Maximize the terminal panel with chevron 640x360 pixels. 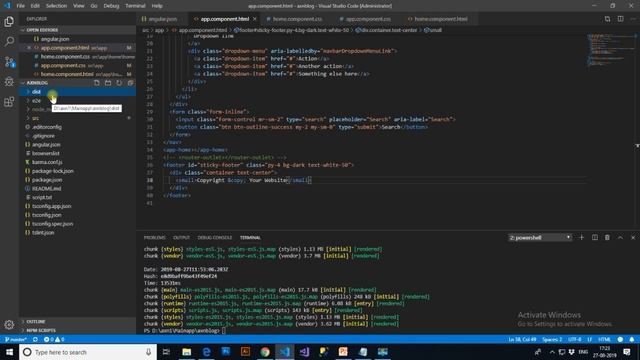coord(620,238)
